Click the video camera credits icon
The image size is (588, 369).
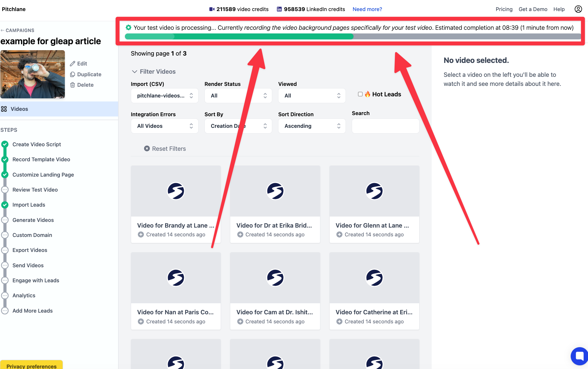click(212, 9)
